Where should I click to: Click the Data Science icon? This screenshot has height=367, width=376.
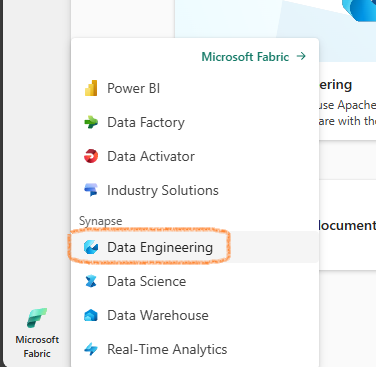pyautogui.click(x=91, y=281)
